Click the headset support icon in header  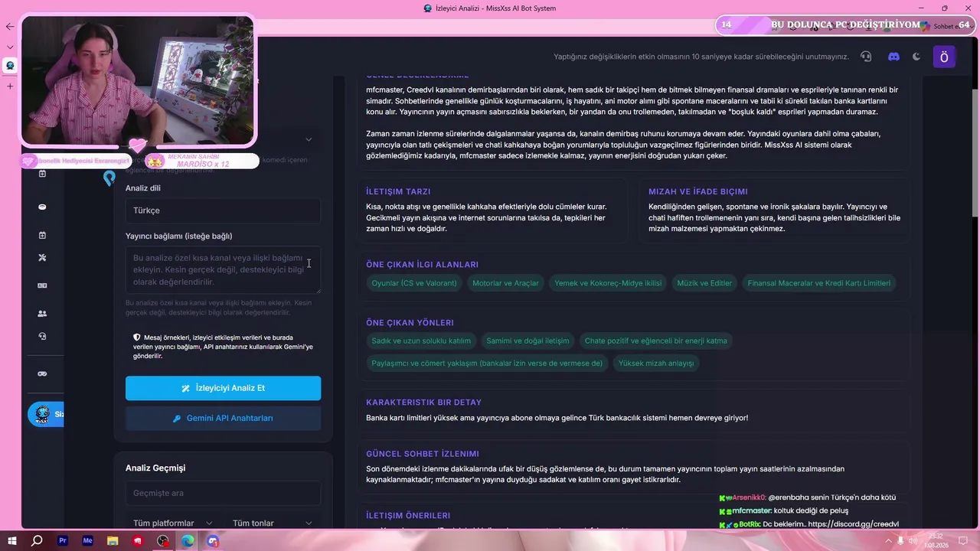pos(866,57)
